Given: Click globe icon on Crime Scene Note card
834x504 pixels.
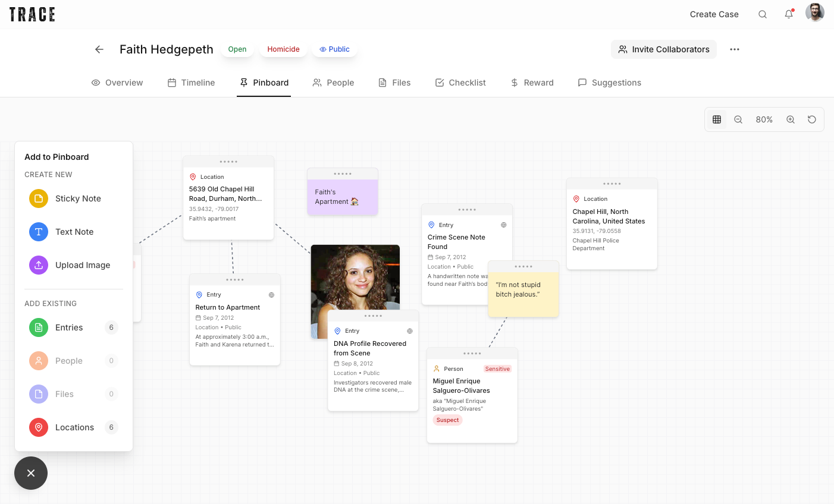Looking at the screenshot, I should pyautogui.click(x=503, y=225).
